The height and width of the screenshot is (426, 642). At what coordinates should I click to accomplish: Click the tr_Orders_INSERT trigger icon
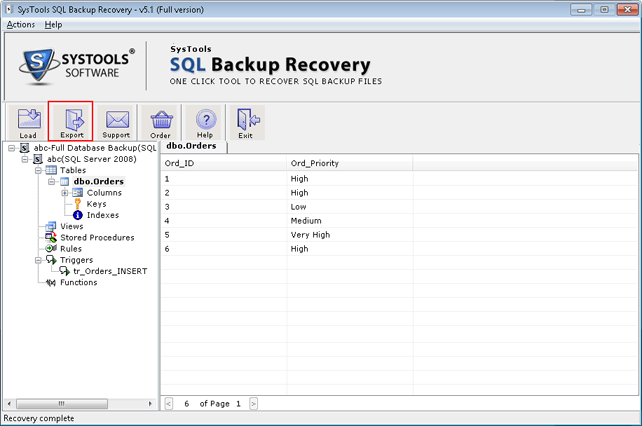click(x=64, y=271)
